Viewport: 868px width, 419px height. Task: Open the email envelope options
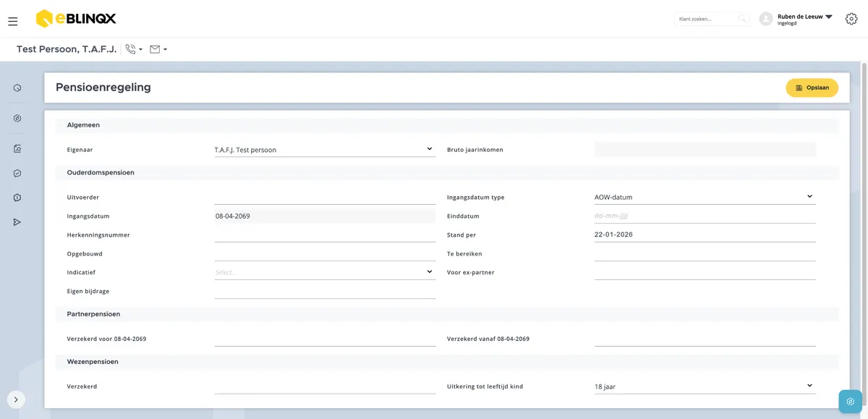coord(158,49)
